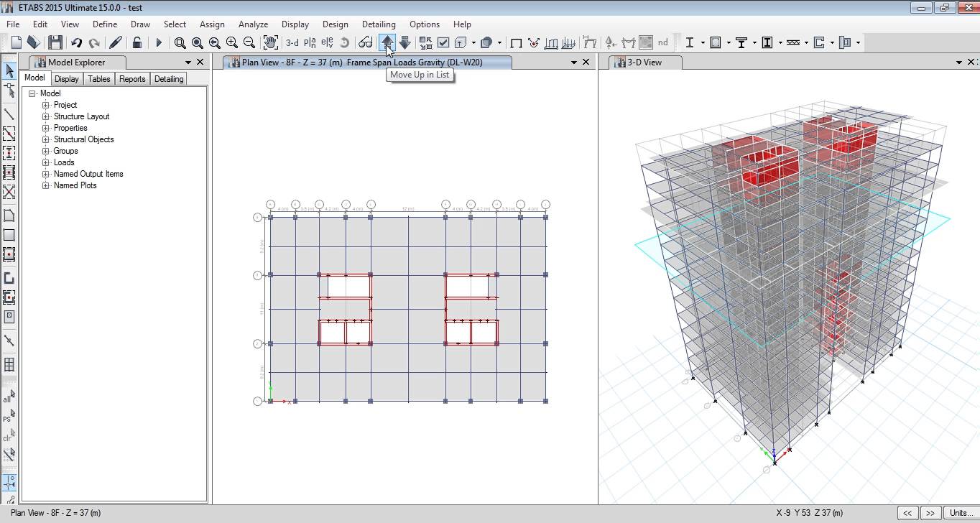Run analysis with the play arrow icon
980x523 pixels.
(x=159, y=43)
